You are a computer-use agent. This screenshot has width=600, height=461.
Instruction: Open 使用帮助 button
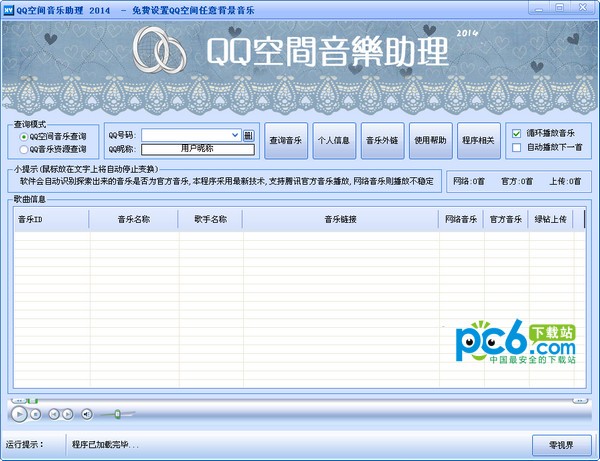[430, 140]
